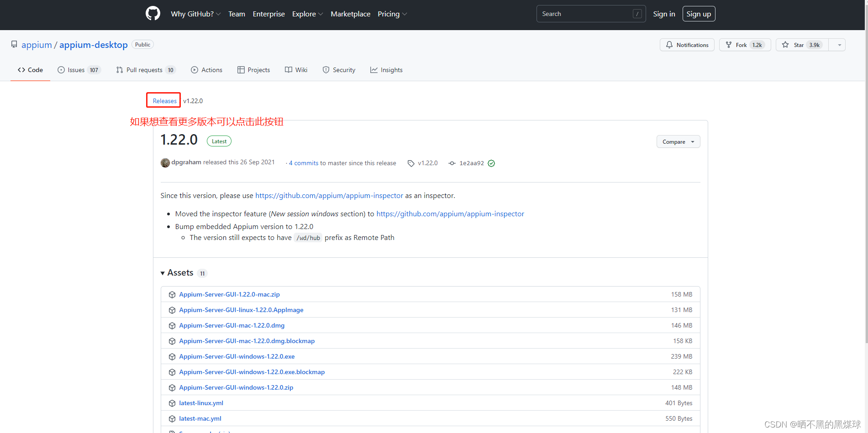The width and height of the screenshot is (868, 433).
Task: Open the appium-inspector link in first paragraph
Action: pyautogui.click(x=329, y=195)
